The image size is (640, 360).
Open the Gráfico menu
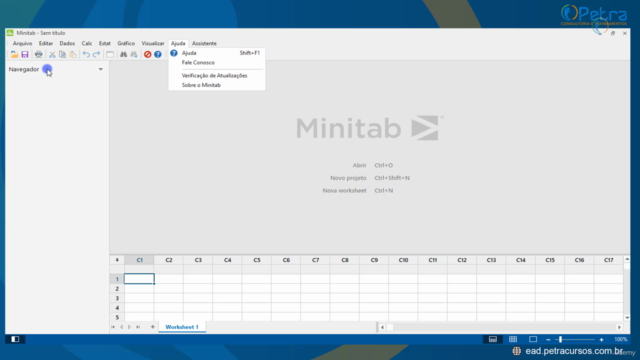tap(126, 43)
